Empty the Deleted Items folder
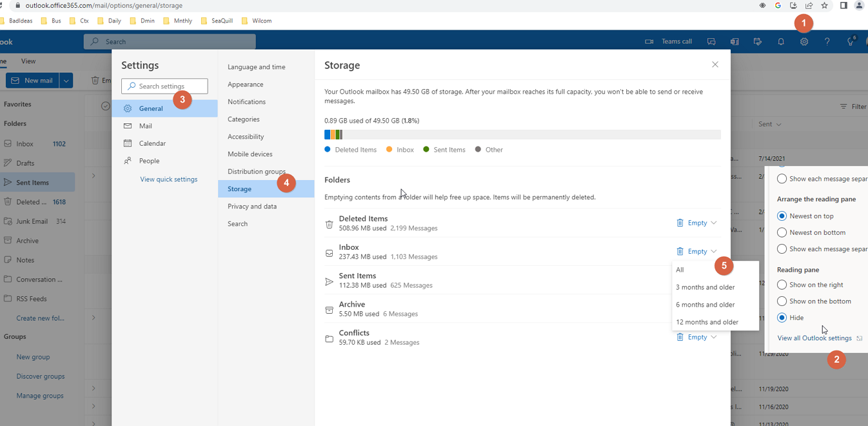This screenshot has height=426, width=868. tap(691, 223)
